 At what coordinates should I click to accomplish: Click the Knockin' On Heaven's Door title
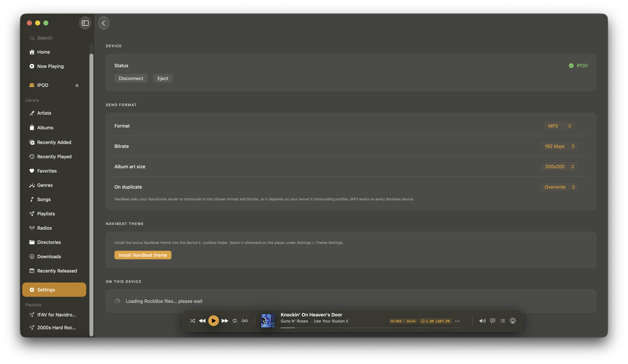[311, 315]
